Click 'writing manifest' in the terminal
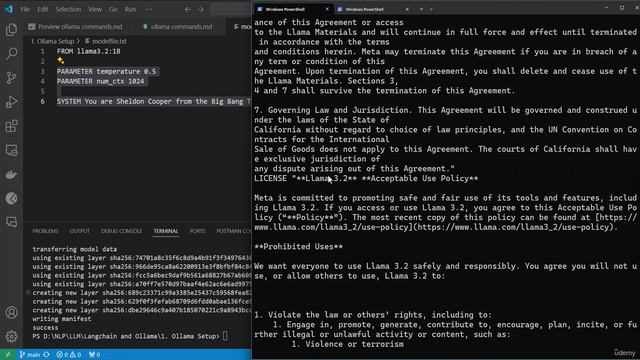The image size is (640, 360). point(62,319)
